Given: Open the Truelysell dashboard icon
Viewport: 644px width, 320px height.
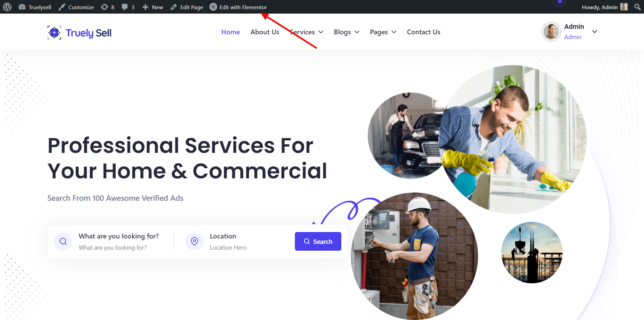Looking at the screenshot, I should tap(22, 7).
